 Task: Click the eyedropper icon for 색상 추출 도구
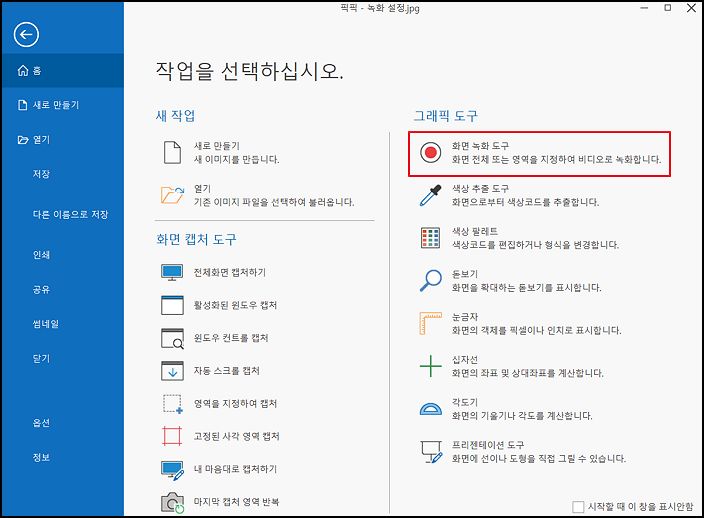coord(431,195)
